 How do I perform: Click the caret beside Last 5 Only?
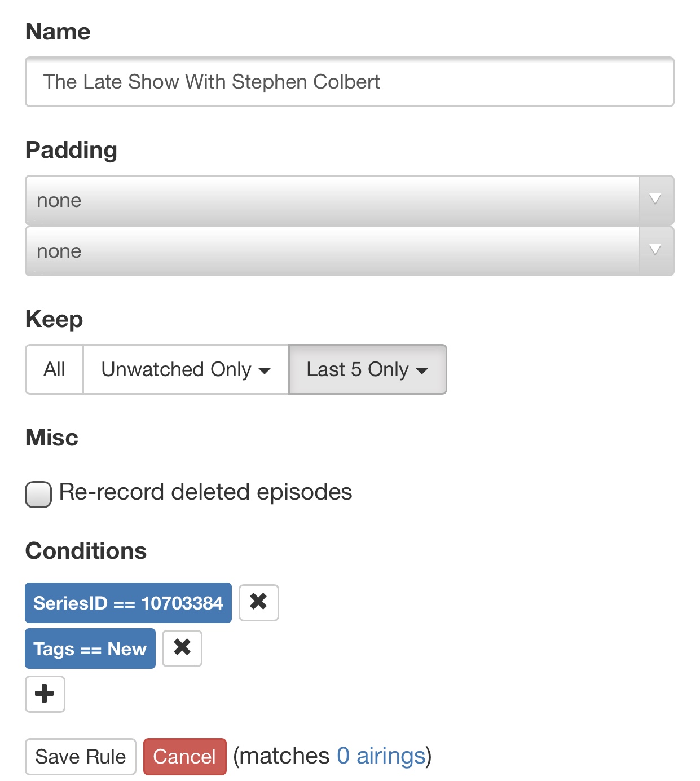[x=422, y=370]
